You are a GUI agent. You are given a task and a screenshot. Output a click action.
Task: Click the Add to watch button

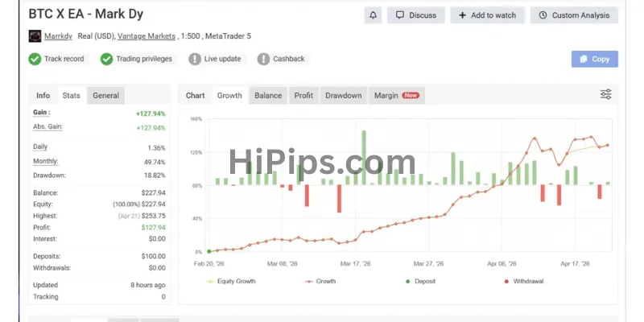tap(487, 15)
